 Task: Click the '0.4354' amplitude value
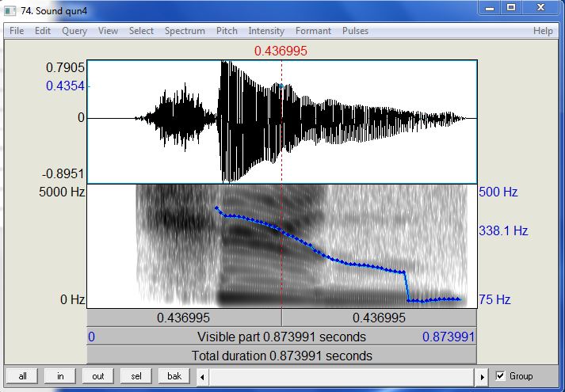click(x=65, y=86)
